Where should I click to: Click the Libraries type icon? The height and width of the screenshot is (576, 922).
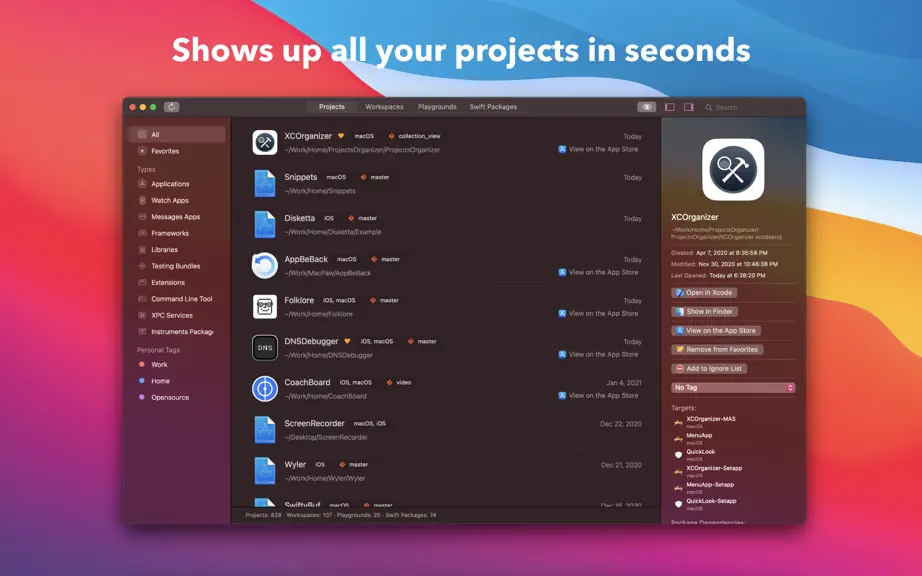142,250
